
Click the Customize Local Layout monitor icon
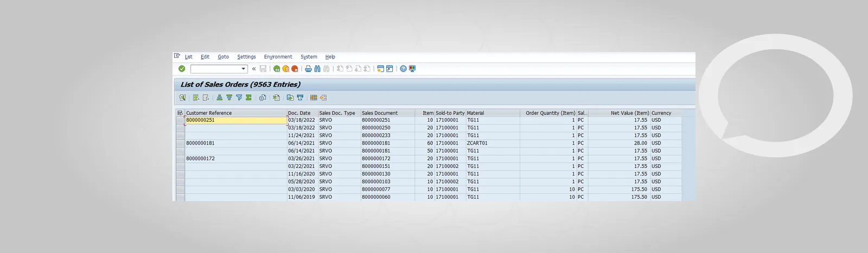click(412, 69)
